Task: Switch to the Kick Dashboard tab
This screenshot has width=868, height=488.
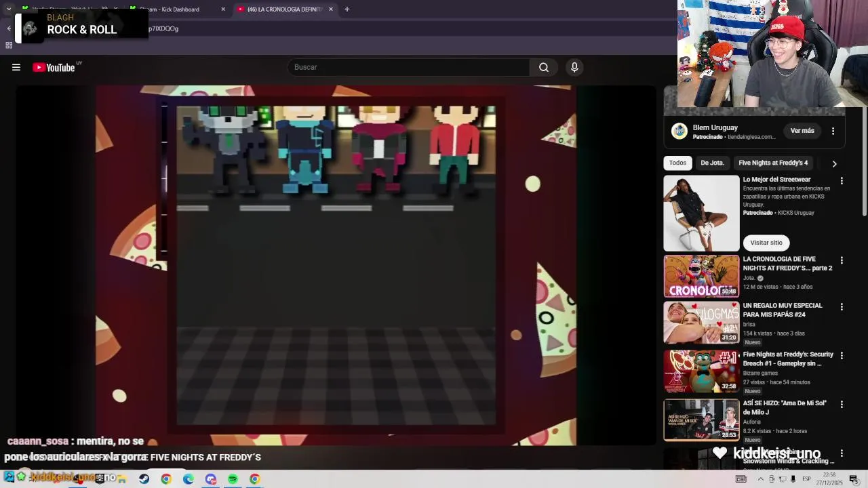Action: click(x=178, y=9)
